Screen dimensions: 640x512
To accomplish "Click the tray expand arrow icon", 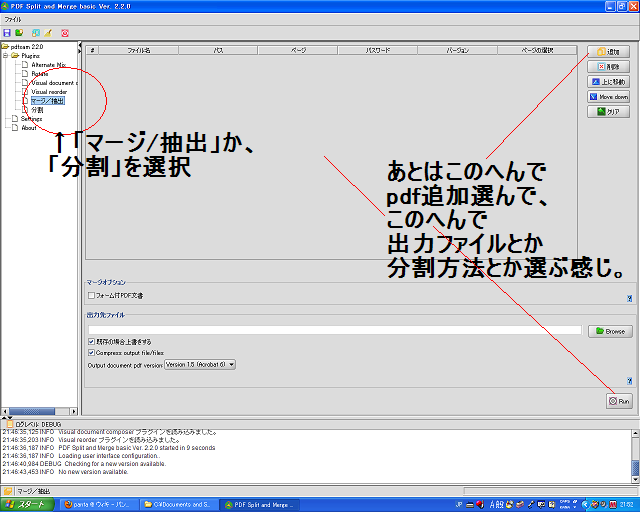I will (x=585, y=505).
